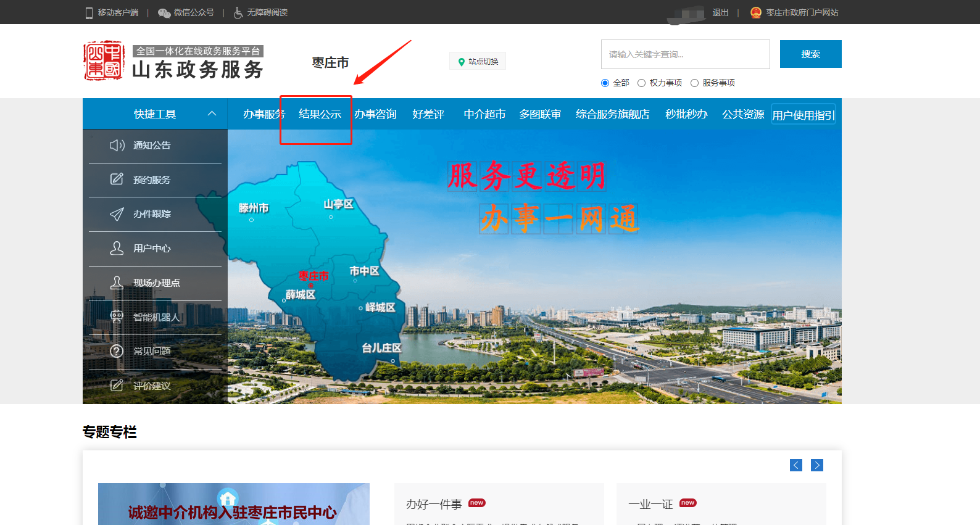The height and width of the screenshot is (525, 980).
Task: Click the mobile phone icon for 移动客户端
Action: (89, 13)
